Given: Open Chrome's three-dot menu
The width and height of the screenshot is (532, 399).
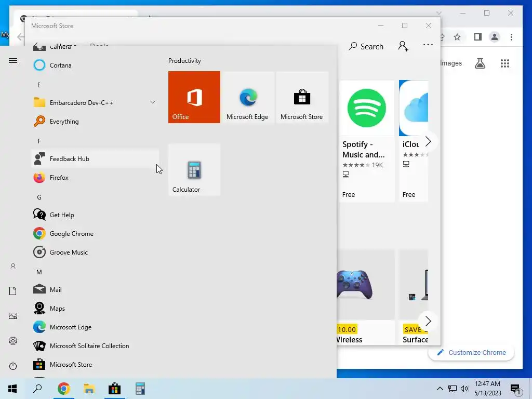Looking at the screenshot, I should (511, 37).
